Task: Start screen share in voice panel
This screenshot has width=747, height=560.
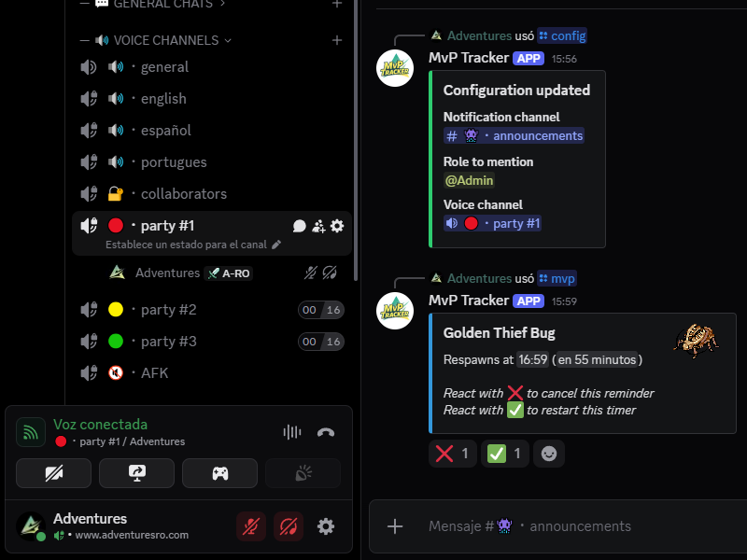Action: pyautogui.click(x=136, y=473)
